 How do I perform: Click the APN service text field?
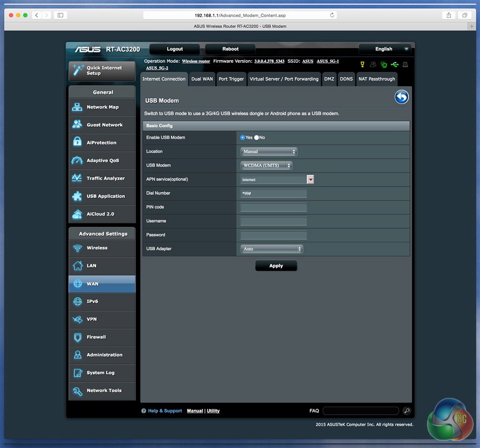point(274,179)
